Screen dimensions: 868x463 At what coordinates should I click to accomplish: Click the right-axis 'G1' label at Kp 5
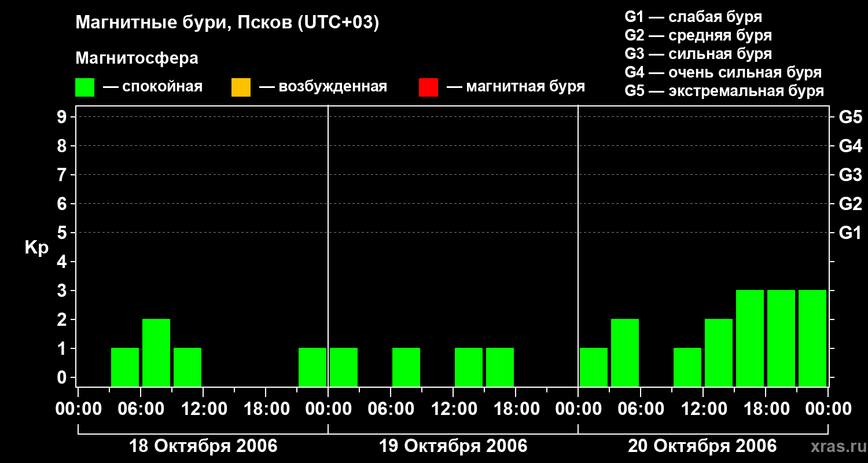850,233
